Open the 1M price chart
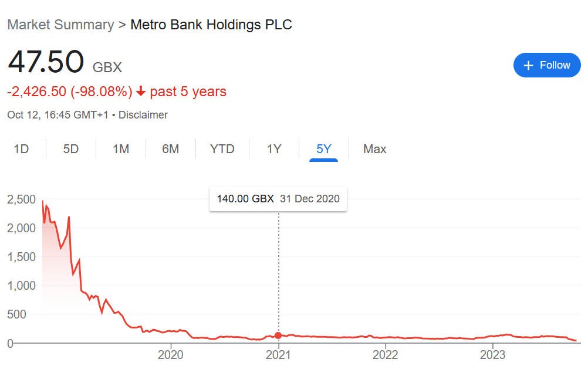 point(120,149)
